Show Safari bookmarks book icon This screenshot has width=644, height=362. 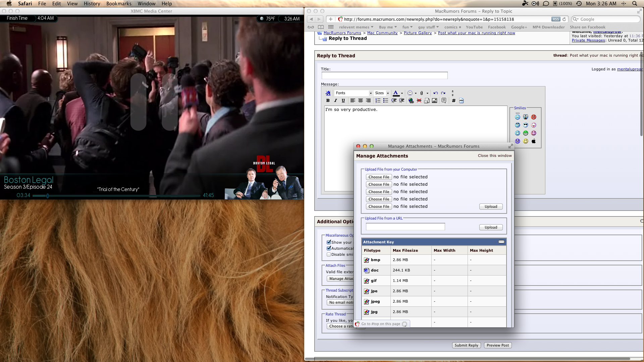point(321,27)
